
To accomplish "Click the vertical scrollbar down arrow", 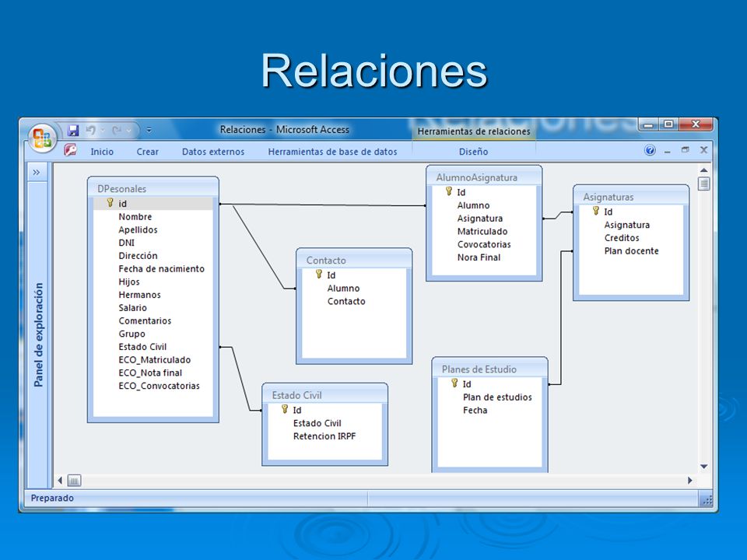I will 703,467.
